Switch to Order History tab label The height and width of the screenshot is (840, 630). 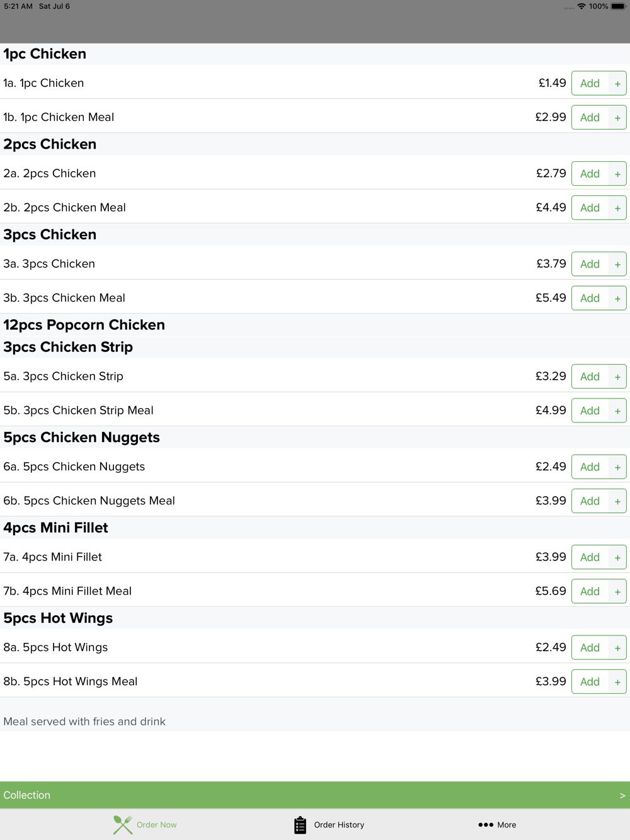(339, 825)
